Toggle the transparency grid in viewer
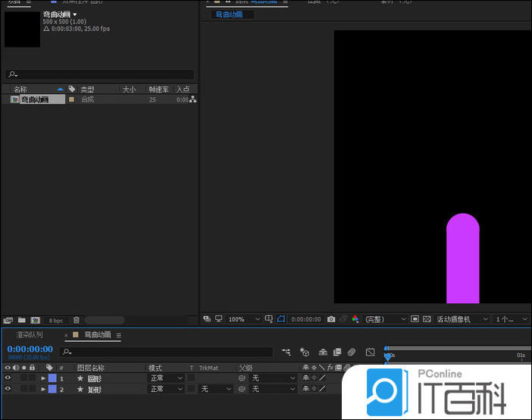Screen dimensions: 532x420 pyautogui.click(x=427, y=319)
